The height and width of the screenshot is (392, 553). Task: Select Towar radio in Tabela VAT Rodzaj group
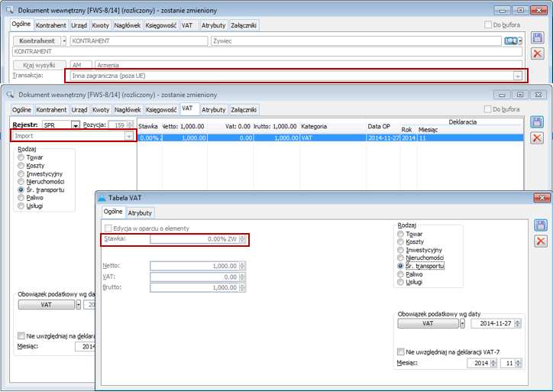point(400,234)
